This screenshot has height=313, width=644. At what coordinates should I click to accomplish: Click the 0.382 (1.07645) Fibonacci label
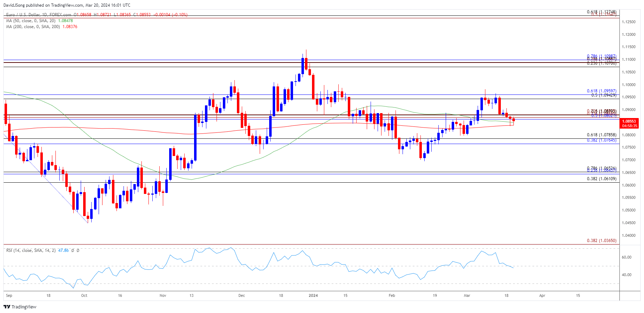click(x=602, y=140)
